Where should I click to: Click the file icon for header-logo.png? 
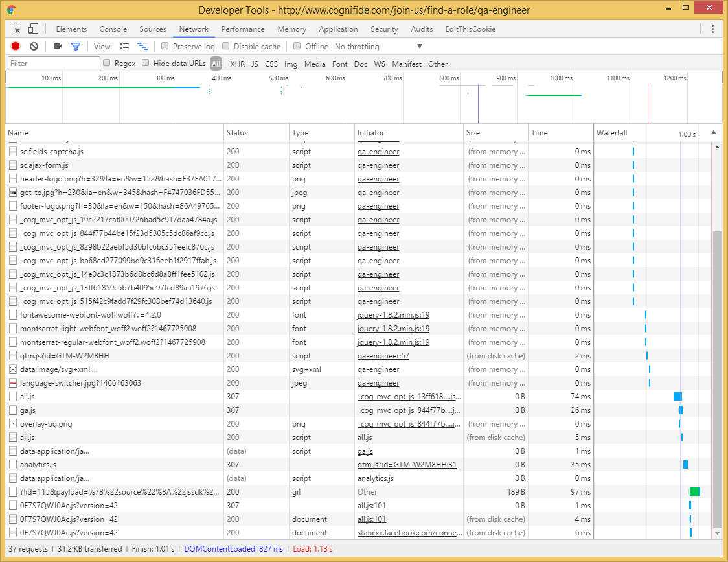click(13, 179)
